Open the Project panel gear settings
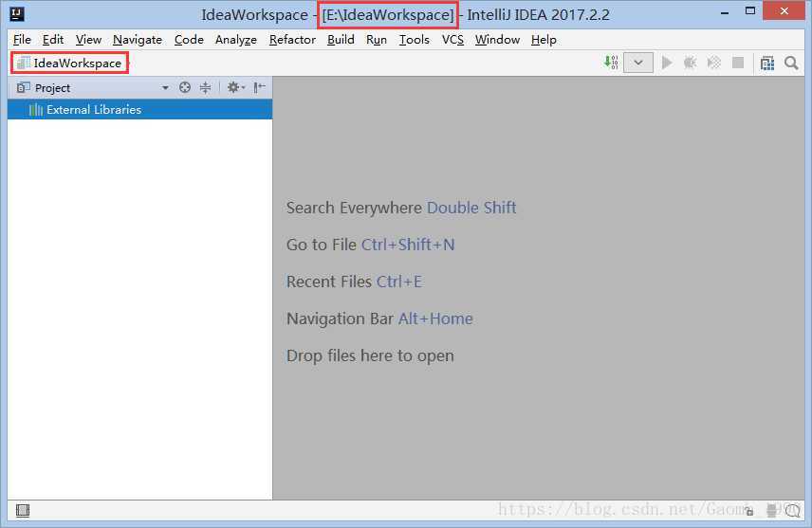Screen dimensions: 812x528 [x=235, y=87]
